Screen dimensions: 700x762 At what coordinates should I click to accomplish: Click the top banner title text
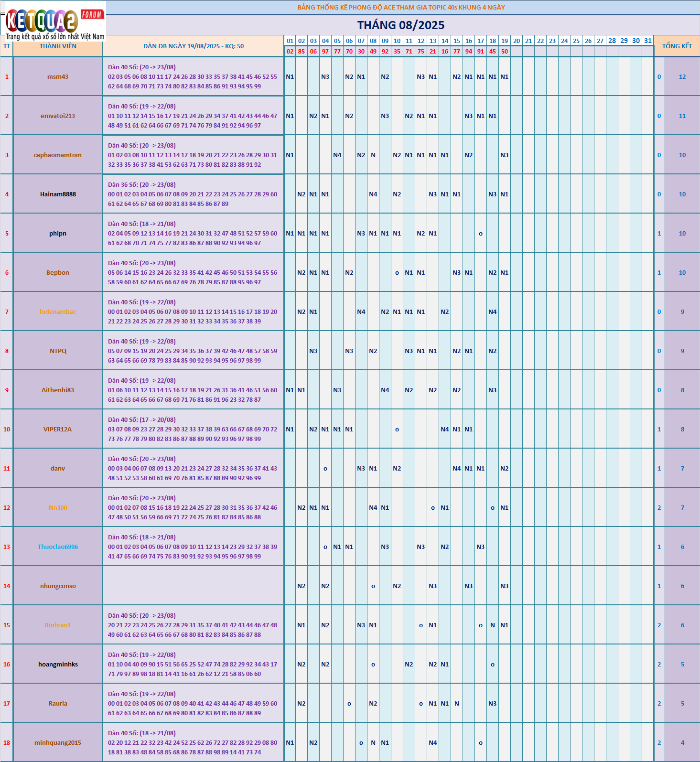(x=401, y=7)
